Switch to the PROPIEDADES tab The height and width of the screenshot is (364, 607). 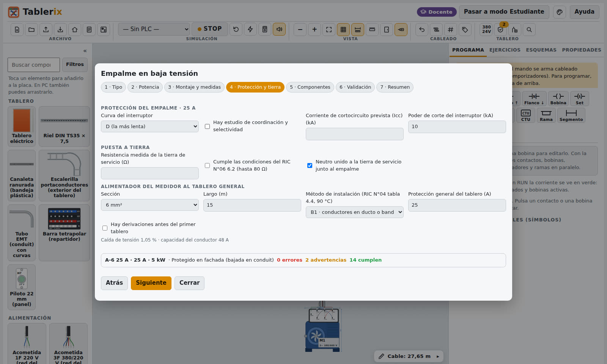(x=582, y=50)
